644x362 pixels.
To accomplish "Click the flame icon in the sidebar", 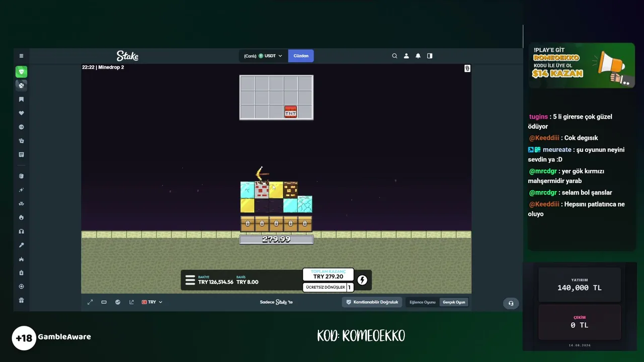I will [x=21, y=218].
